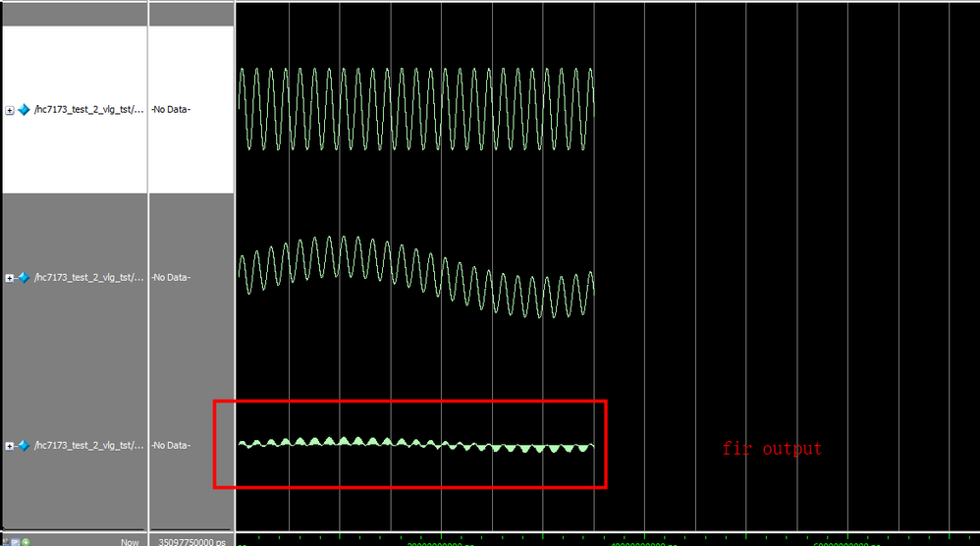
Task: Click the first signal's -No Data- value
Action: (171, 109)
